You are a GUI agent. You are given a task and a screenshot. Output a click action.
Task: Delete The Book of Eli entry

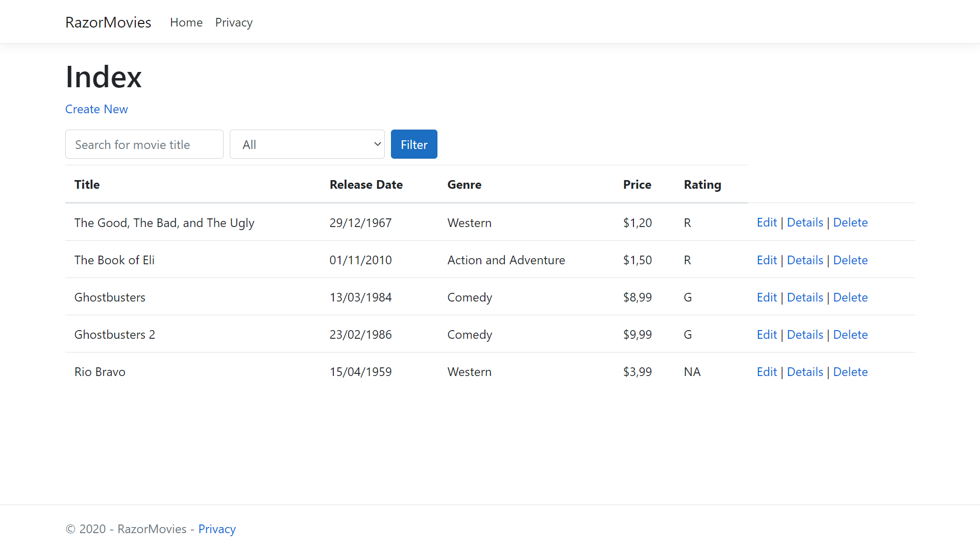click(850, 260)
